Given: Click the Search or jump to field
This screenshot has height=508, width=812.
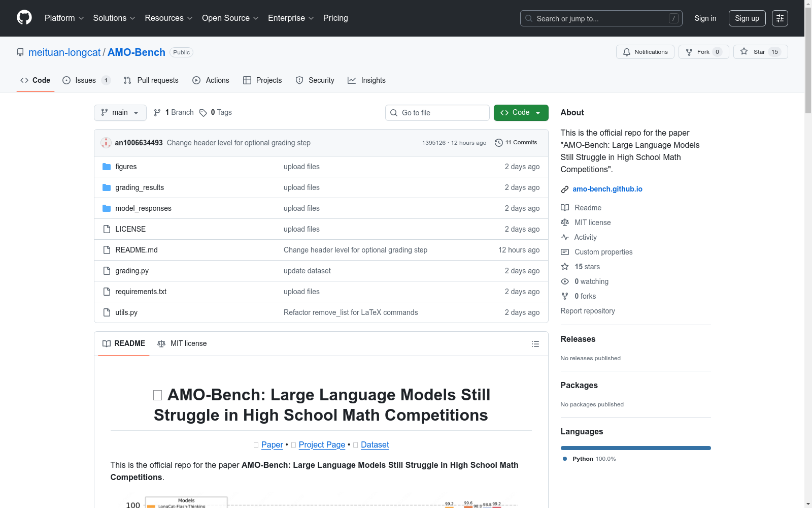Looking at the screenshot, I should pos(601,18).
